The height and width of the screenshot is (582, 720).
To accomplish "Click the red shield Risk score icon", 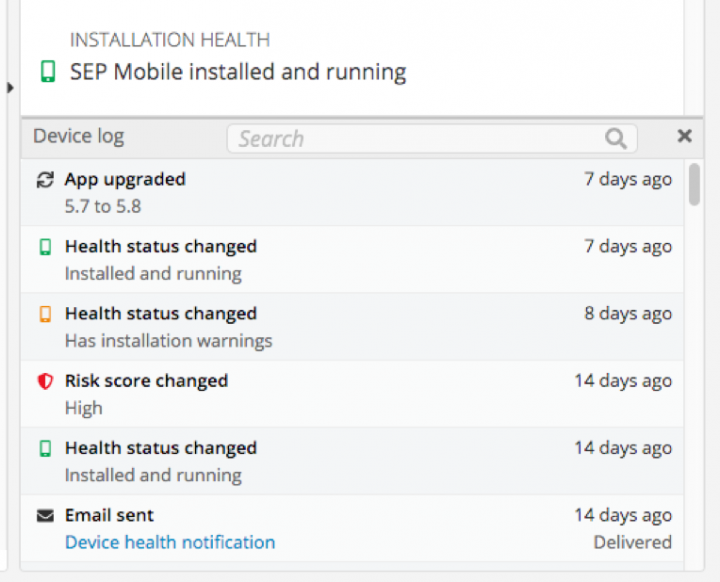I will tap(45, 381).
